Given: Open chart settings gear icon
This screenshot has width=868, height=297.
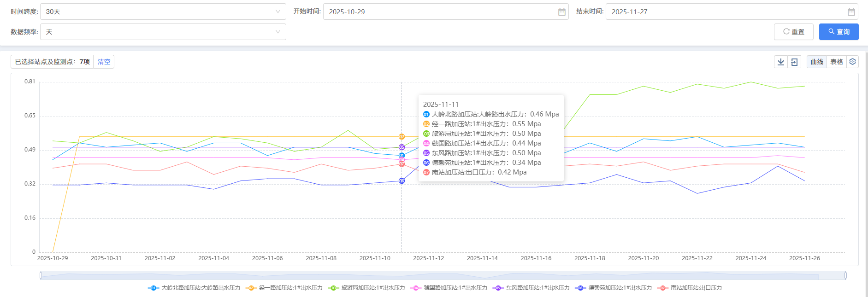Looking at the screenshot, I should pyautogui.click(x=852, y=62).
